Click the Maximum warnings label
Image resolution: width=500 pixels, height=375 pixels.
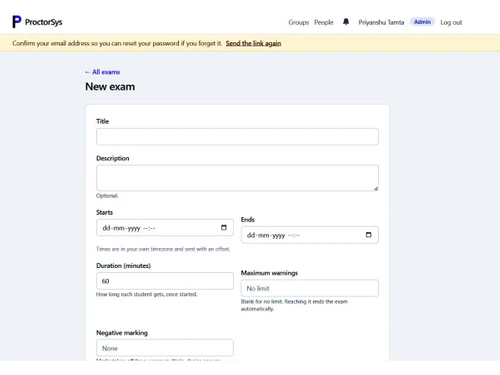tap(269, 273)
